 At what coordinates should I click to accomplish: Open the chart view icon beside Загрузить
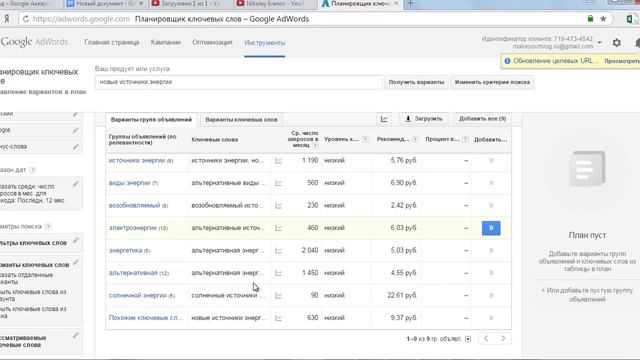[384, 119]
